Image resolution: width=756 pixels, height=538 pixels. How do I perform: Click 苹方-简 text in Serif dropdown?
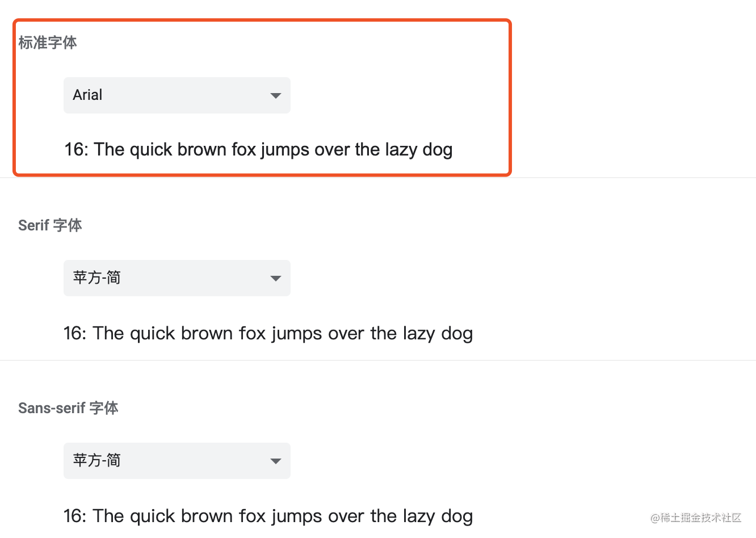pyautogui.click(x=96, y=278)
